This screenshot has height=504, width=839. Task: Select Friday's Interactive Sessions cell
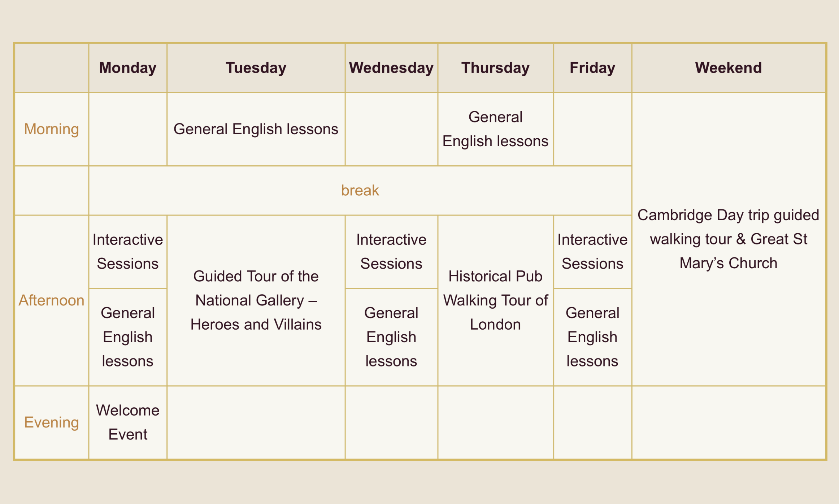[x=592, y=252]
